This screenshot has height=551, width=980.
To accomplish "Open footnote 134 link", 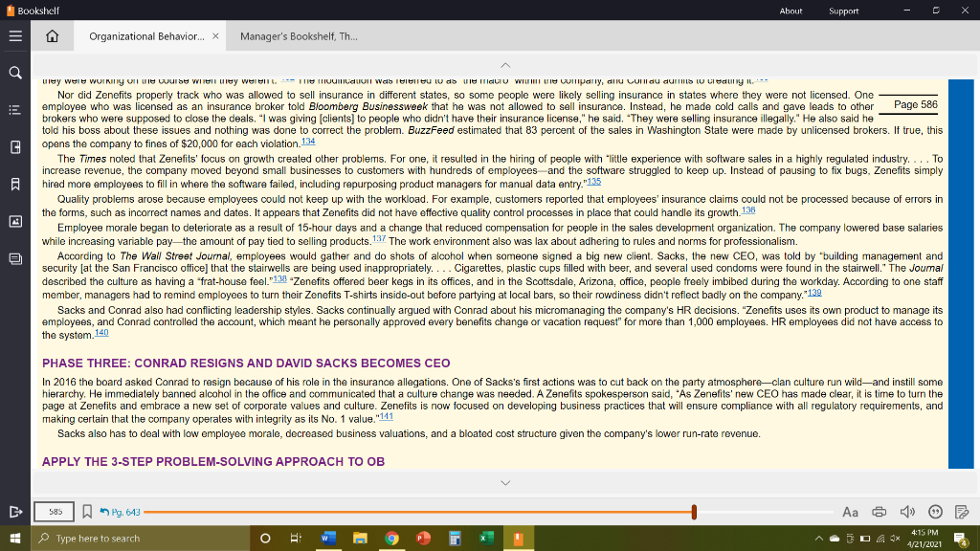I will click(x=308, y=142).
